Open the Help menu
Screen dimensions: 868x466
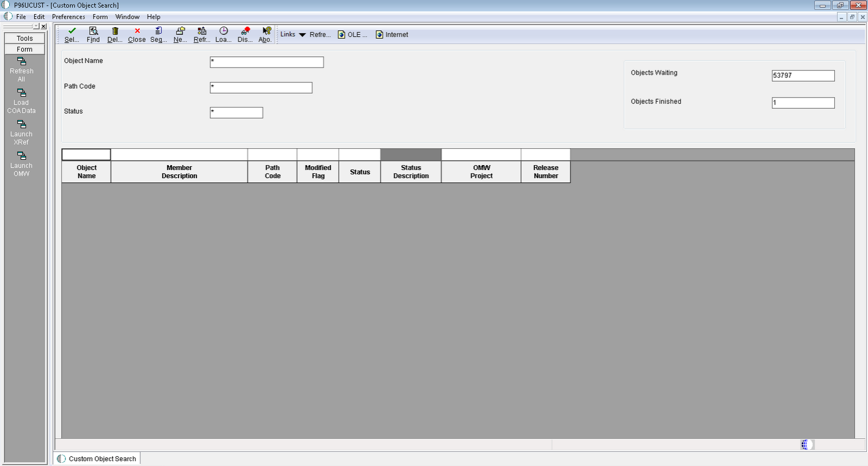(x=154, y=17)
